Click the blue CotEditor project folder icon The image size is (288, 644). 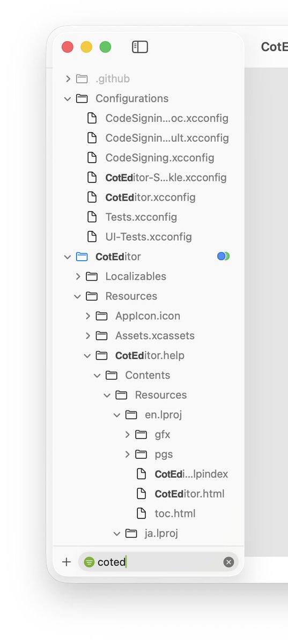(x=82, y=257)
